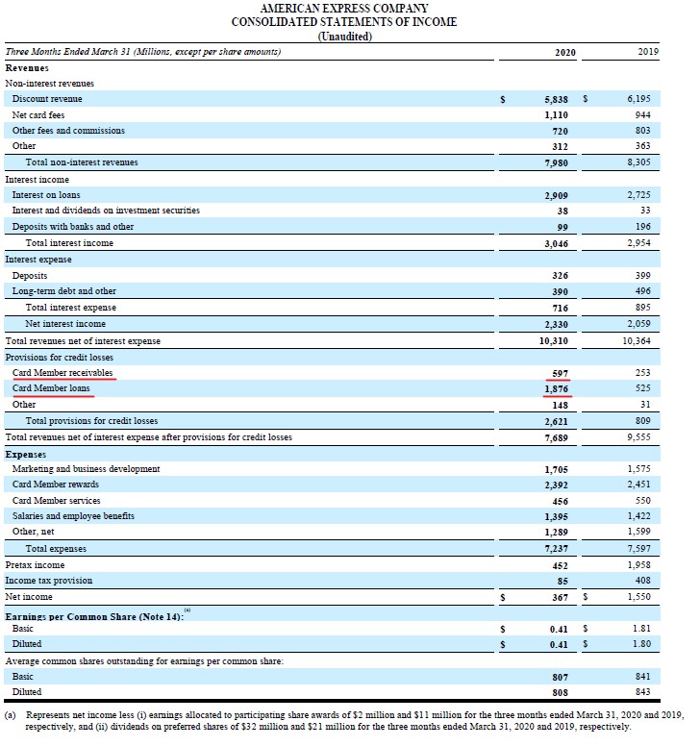Click the Discount revenue row label

[x=47, y=99]
